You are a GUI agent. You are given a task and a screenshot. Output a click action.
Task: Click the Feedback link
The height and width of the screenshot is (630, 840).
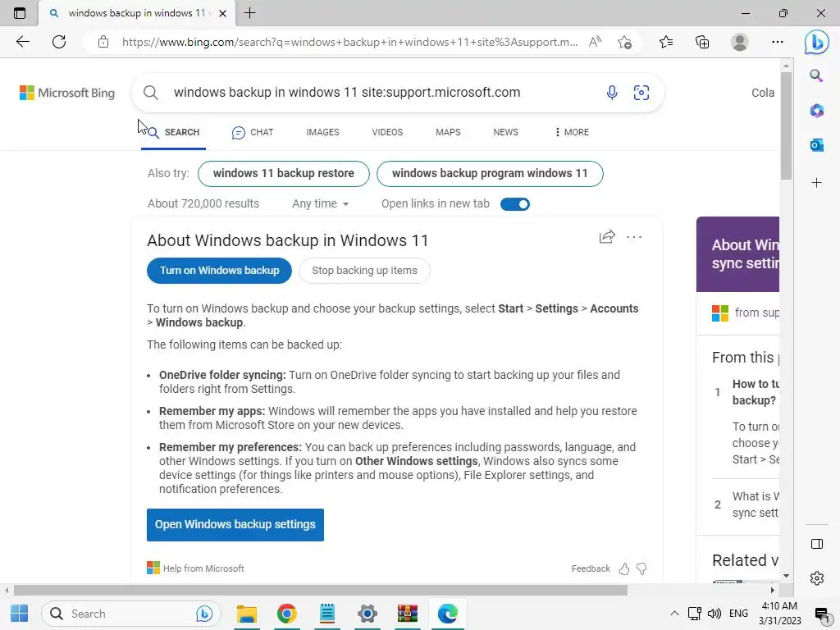coord(591,569)
